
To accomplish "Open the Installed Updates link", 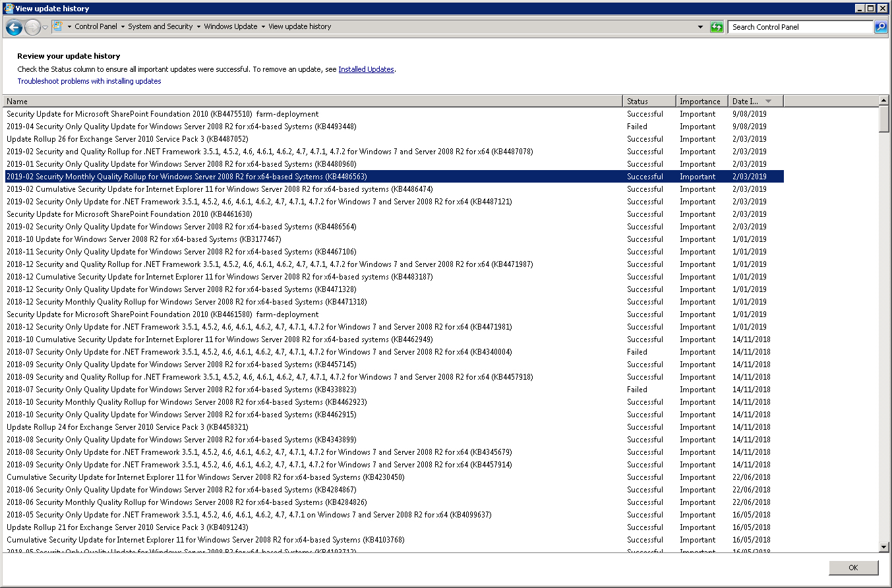I will (x=366, y=69).
